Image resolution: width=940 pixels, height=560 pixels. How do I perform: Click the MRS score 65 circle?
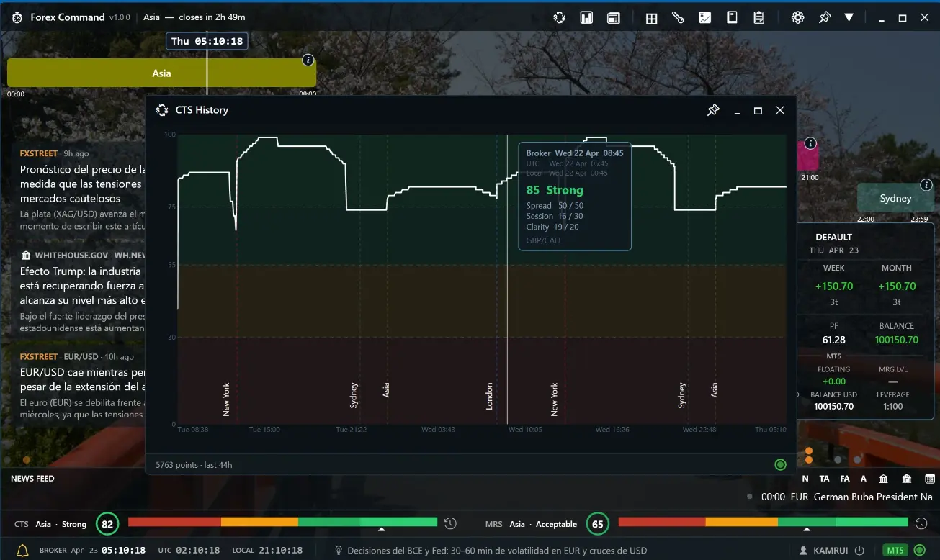597,524
